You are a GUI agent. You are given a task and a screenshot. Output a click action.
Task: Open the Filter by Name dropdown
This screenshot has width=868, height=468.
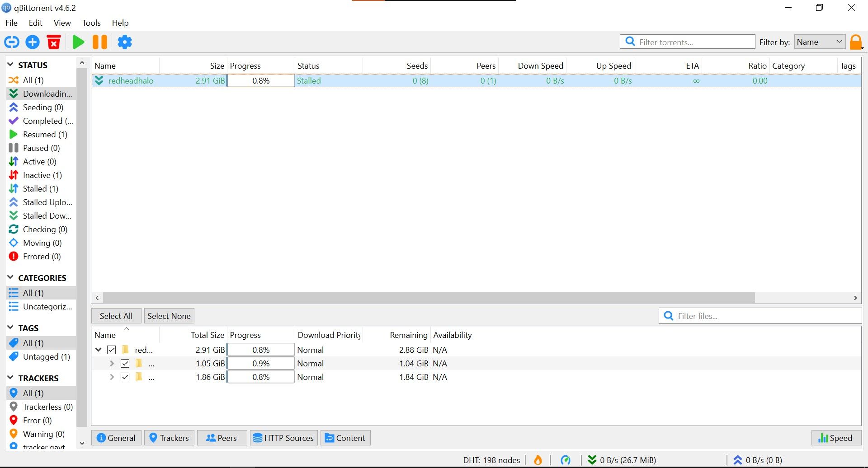coord(819,42)
